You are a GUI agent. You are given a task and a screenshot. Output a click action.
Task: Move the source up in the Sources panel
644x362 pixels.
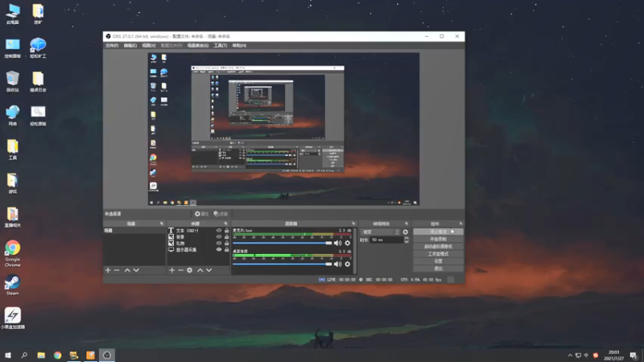pos(200,270)
